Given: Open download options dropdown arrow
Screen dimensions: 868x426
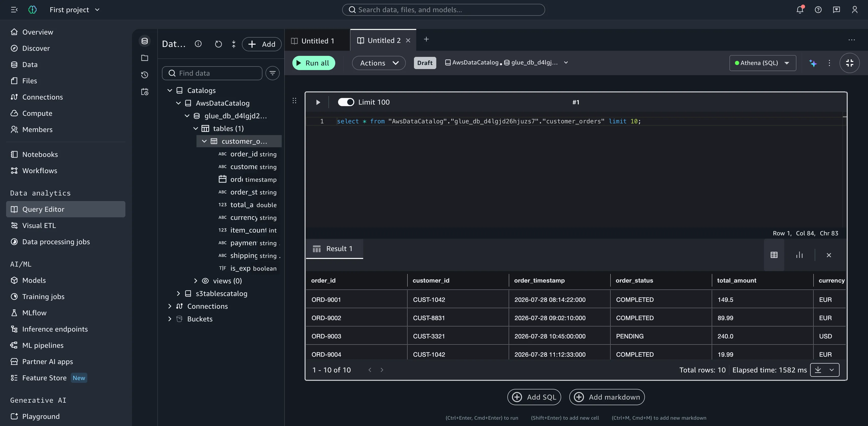Looking at the screenshot, I should click(x=832, y=370).
